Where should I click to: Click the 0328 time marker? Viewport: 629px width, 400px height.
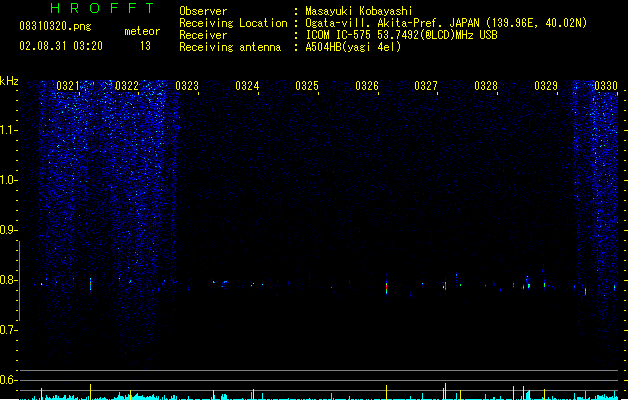click(x=486, y=86)
